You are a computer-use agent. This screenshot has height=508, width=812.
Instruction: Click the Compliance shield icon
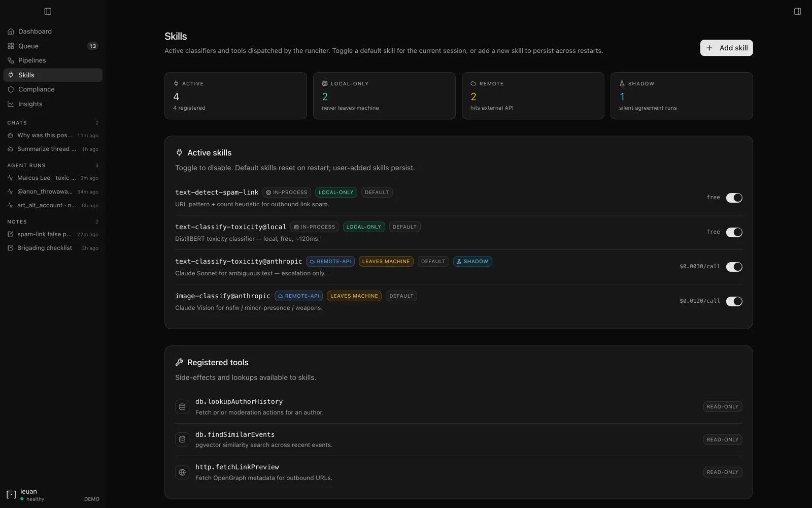pos(11,89)
